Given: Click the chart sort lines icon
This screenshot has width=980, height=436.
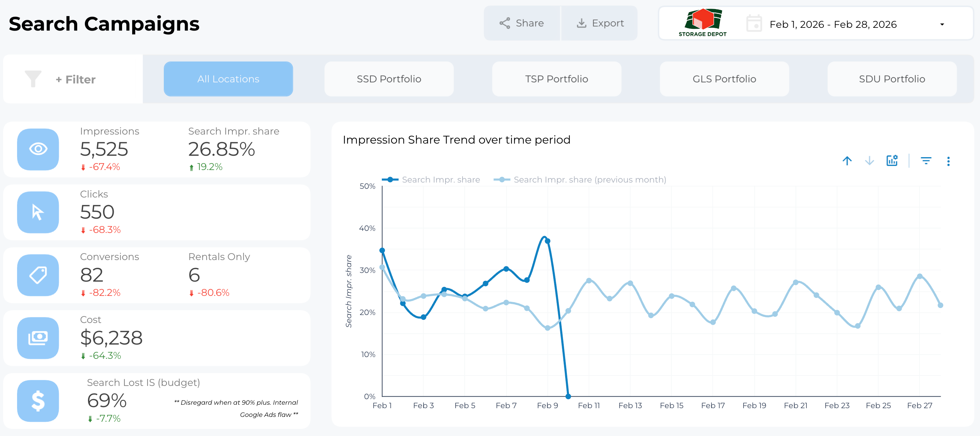Looking at the screenshot, I should (x=926, y=161).
